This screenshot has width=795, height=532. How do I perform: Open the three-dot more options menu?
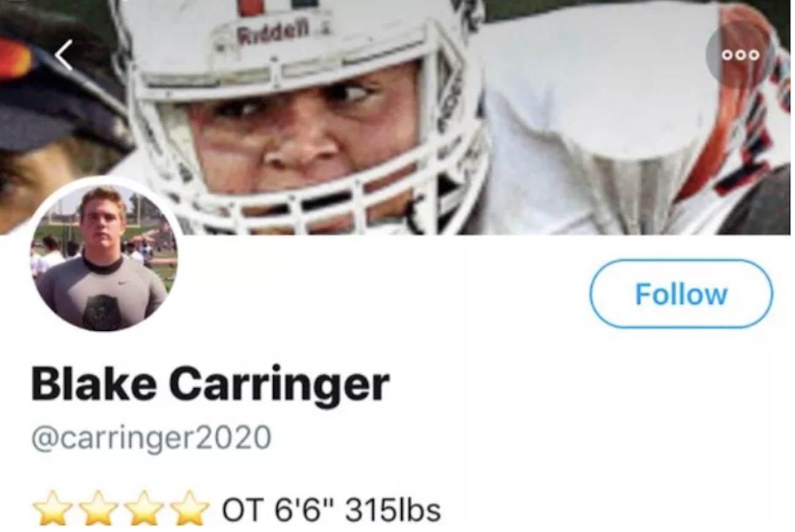(740, 55)
